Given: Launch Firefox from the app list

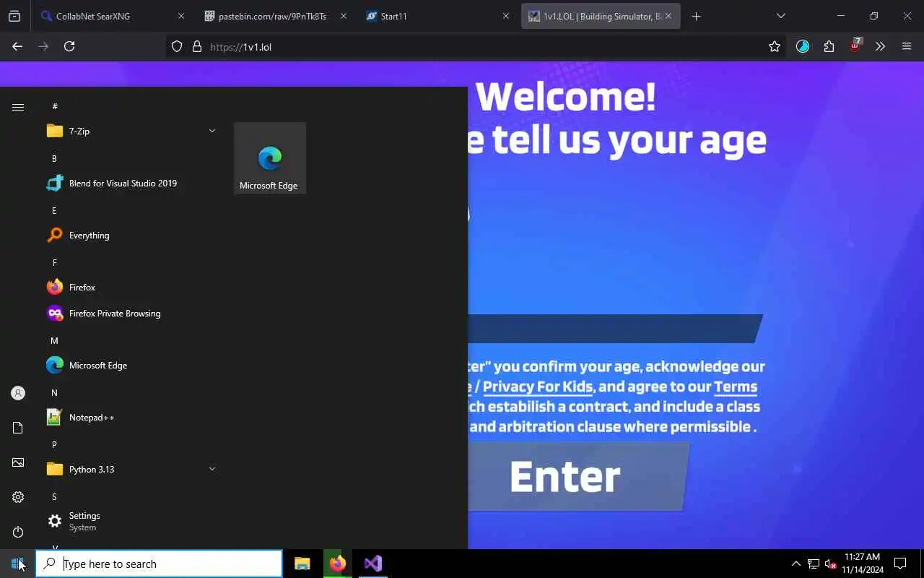Looking at the screenshot, I should tap(130, 287).
